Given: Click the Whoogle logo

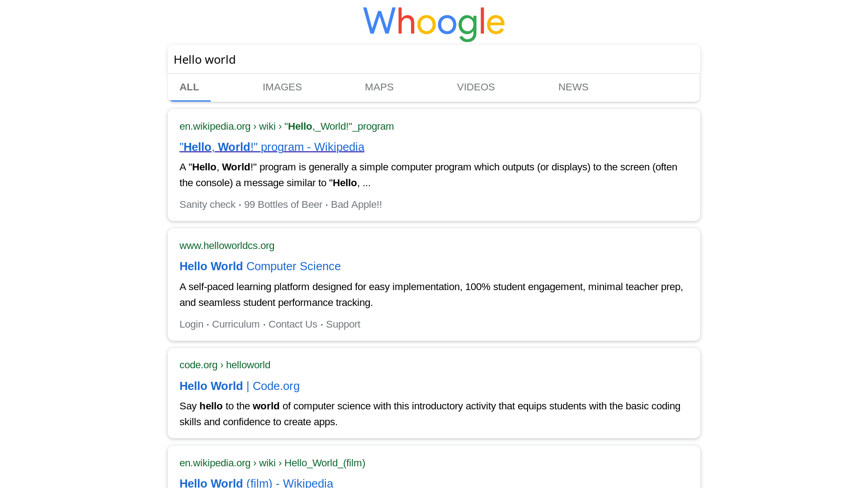Looking at the screenshot, I should 434,23.
